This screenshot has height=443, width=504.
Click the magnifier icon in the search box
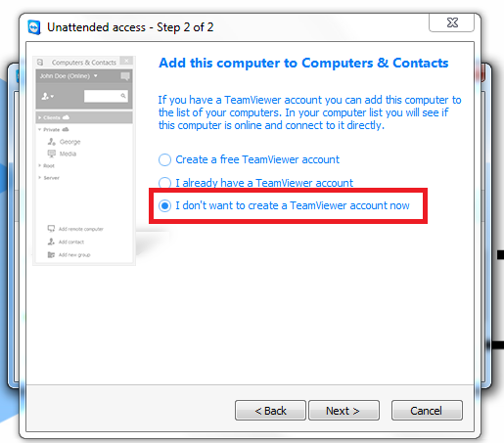(x=123, y=96)
